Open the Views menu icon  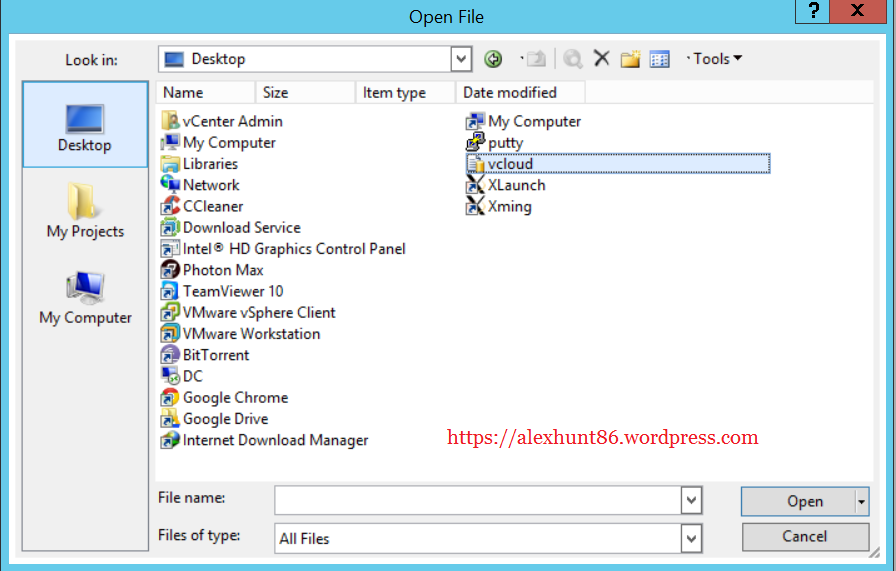659,59
